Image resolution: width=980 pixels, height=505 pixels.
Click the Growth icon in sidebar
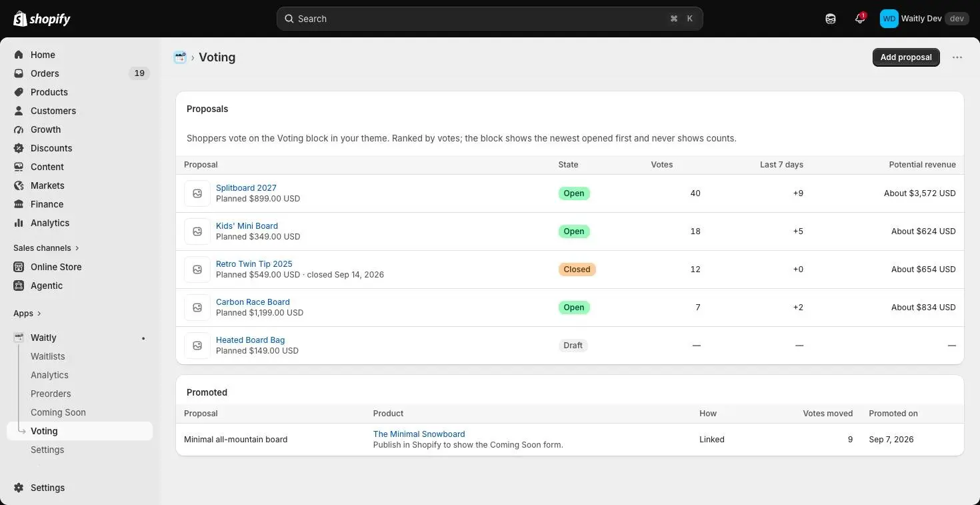[19, 129]
